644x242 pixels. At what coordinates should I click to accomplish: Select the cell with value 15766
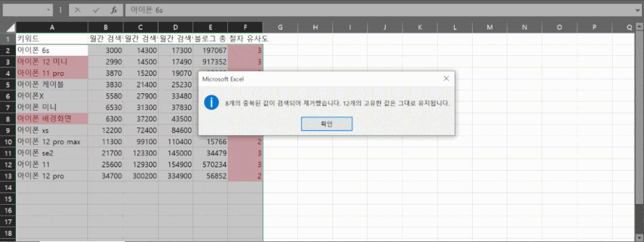point(210,142)
